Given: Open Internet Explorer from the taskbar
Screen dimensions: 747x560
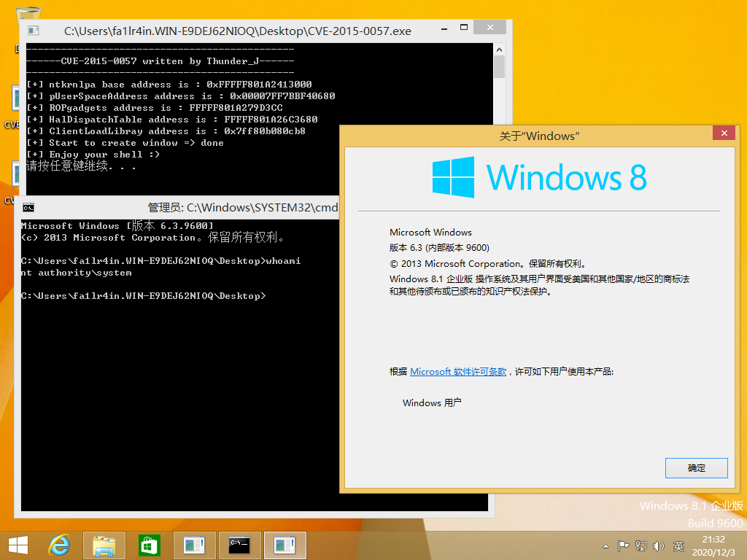Looking at the screenshot, I should coord(58,545).
